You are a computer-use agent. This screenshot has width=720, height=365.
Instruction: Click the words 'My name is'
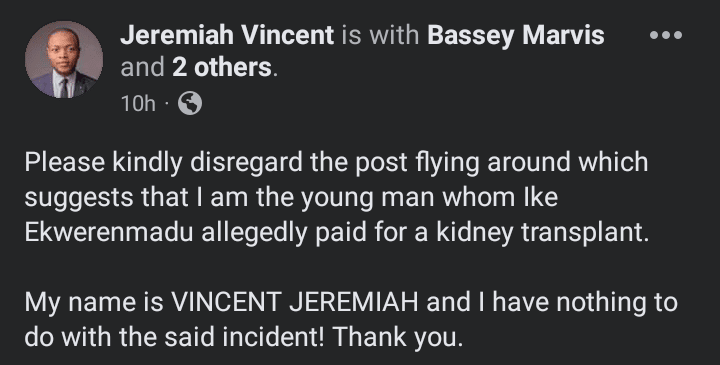(x=94, y=303)
